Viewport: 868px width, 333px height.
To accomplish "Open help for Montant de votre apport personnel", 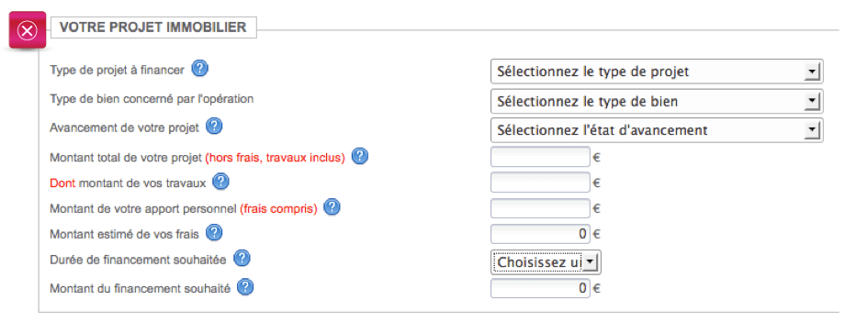I will pyautogui.click(x=332, y=207).
